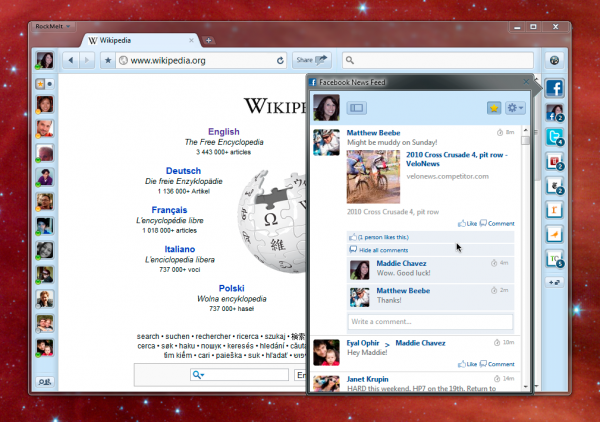Image resolution: width=600 pixels, height=422 pixels.
Task: Open the red feed app showing 2 updates
Action: pyautogui.click(x=554, y=161)
